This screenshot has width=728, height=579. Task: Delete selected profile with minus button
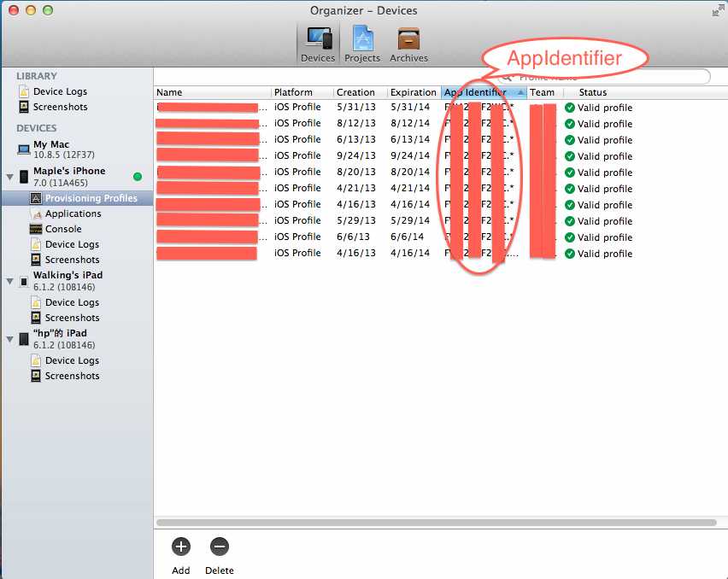219,547
